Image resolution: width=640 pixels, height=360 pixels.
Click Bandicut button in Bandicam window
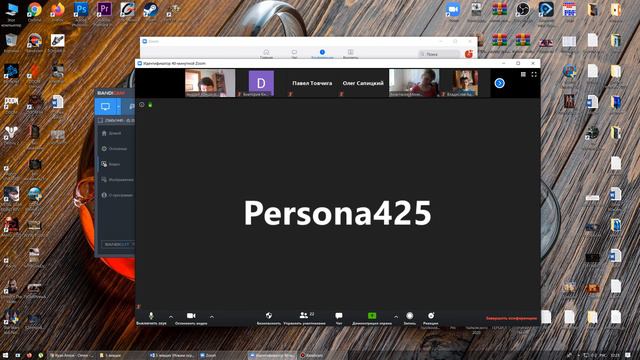pyautogui.click(x=118, y=244)
